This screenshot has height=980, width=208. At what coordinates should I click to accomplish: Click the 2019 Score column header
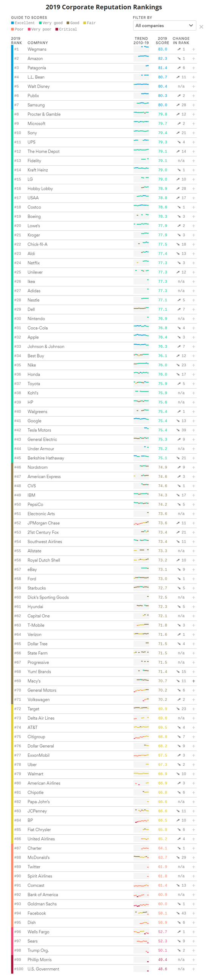(x=162, y=40)
